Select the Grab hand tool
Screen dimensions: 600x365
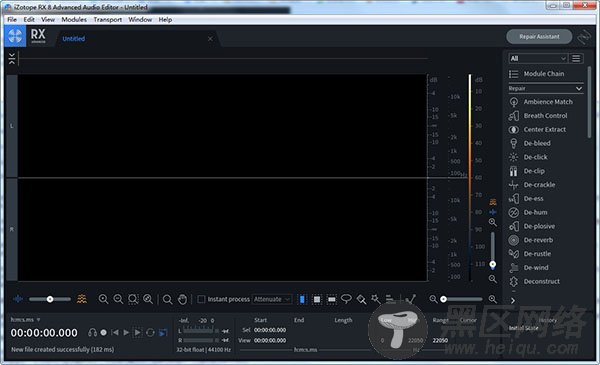182,299
